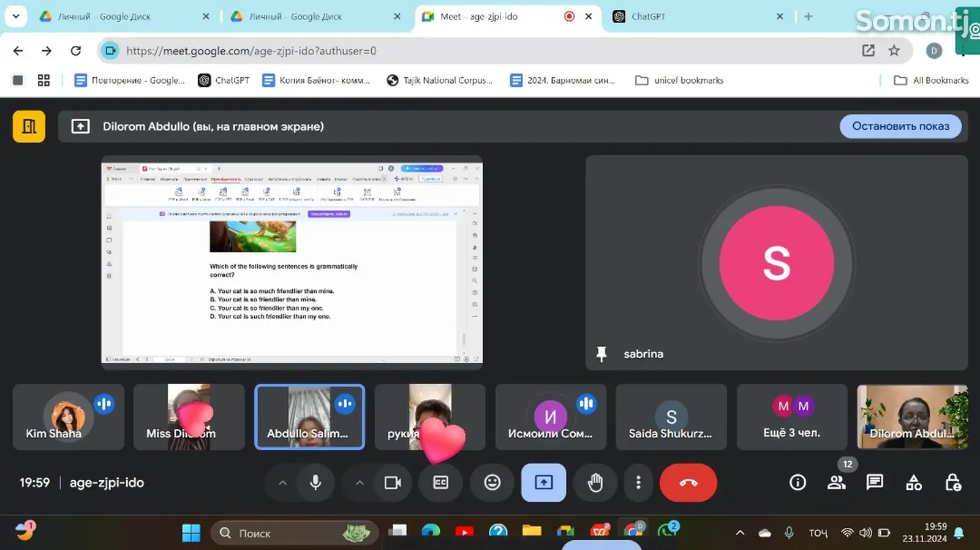The height and width of the screenshot is (550, 980).
Task: Click the shared screen presentation preview
Action: coord(292,263)
